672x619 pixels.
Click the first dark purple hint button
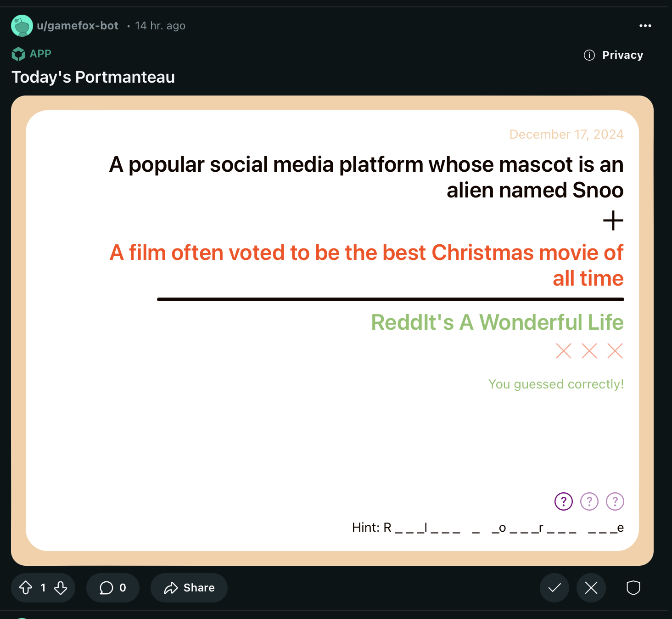[x=564, y=501]
